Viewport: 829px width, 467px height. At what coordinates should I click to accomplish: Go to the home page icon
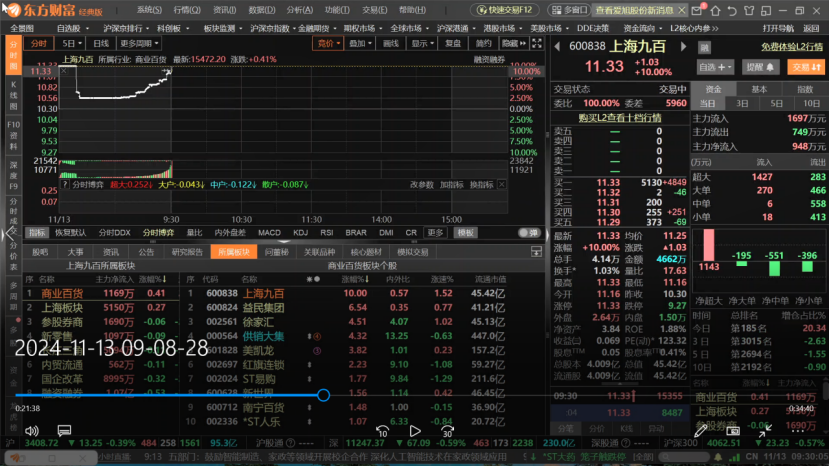715,11
